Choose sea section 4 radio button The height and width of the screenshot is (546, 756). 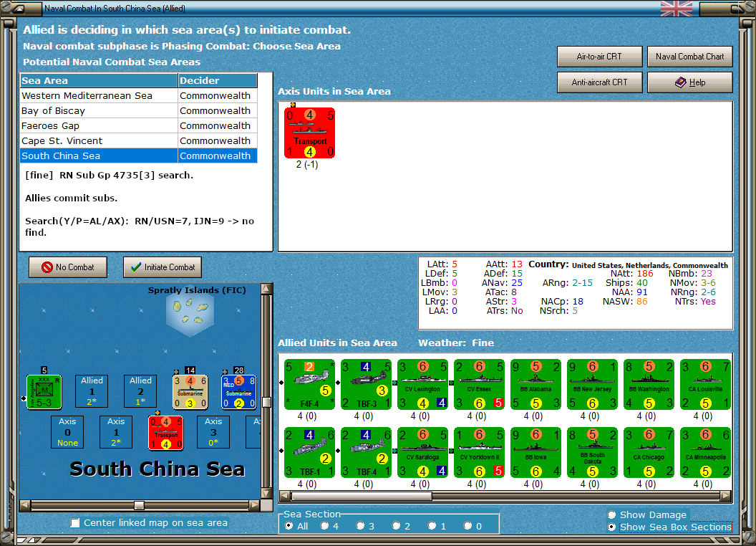point(324,526)
